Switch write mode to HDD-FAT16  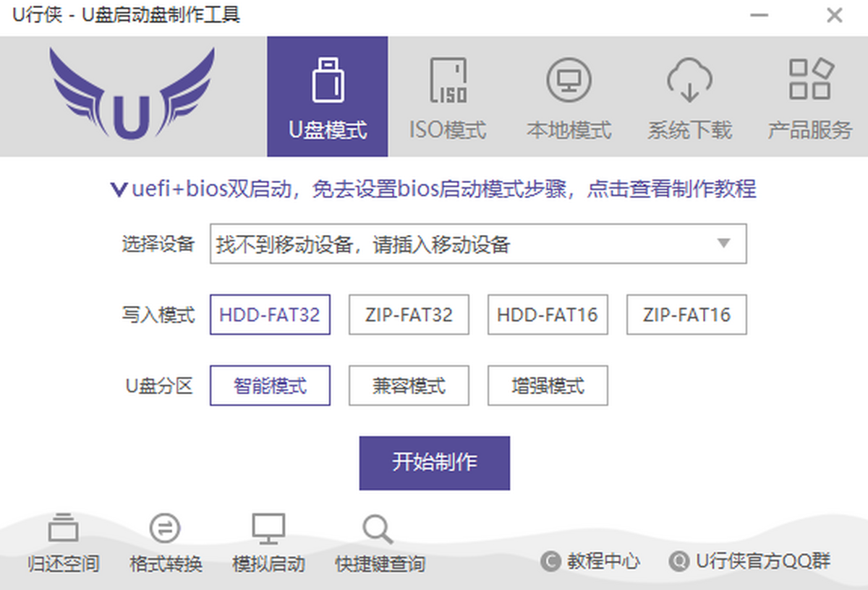(548, 315)
